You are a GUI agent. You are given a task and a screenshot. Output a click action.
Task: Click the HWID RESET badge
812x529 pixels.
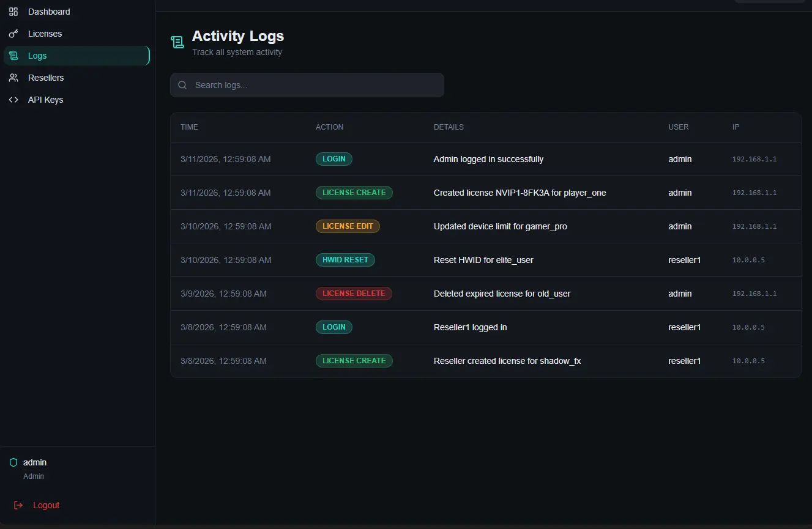tap(345, 260)
